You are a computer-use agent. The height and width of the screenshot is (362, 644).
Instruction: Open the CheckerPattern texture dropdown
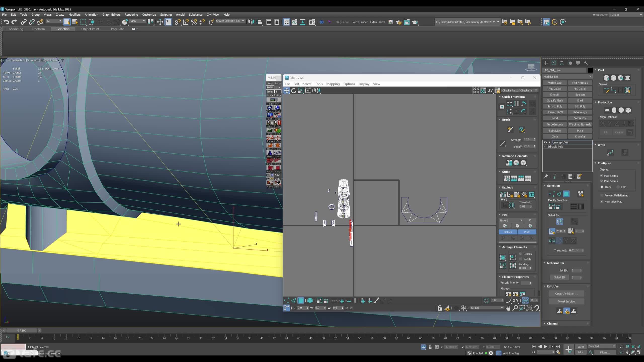(519, 90)
